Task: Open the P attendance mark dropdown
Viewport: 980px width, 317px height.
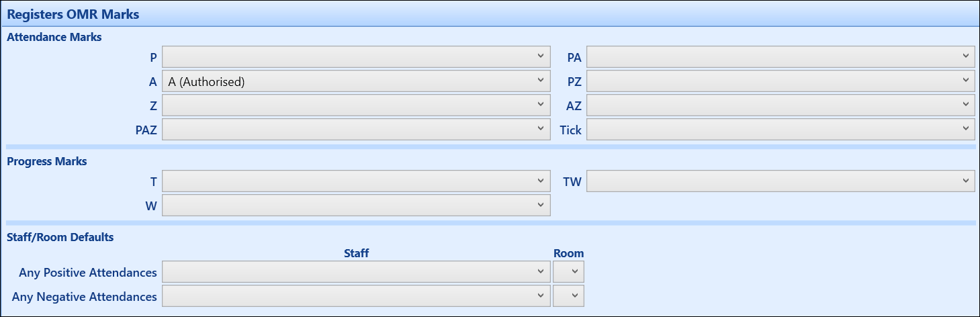Action: 356,57
